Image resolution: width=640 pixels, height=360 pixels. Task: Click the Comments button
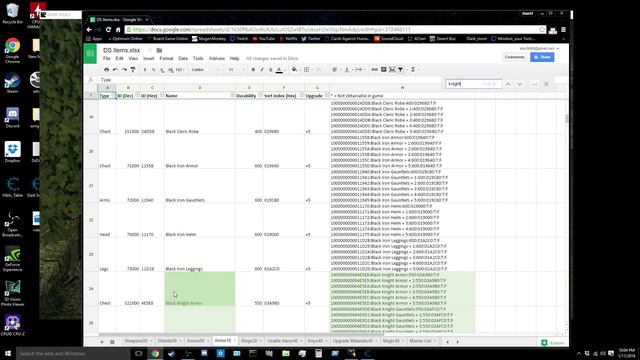tap(514, 57)
